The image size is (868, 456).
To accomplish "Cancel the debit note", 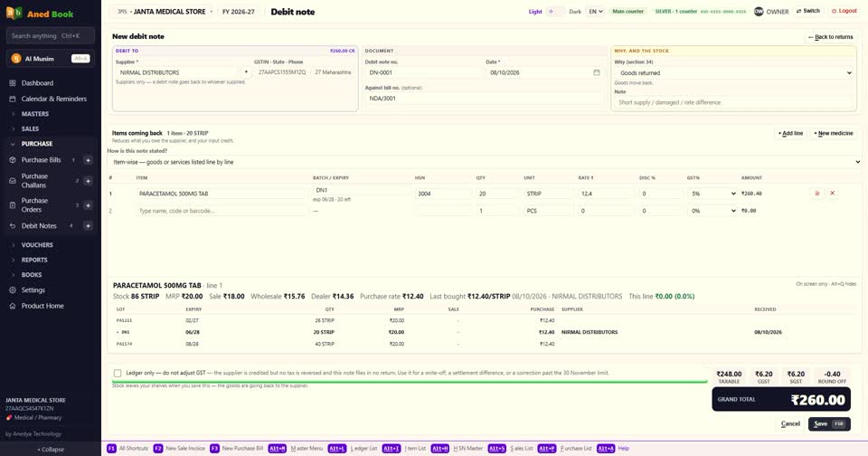I will 790,423.
